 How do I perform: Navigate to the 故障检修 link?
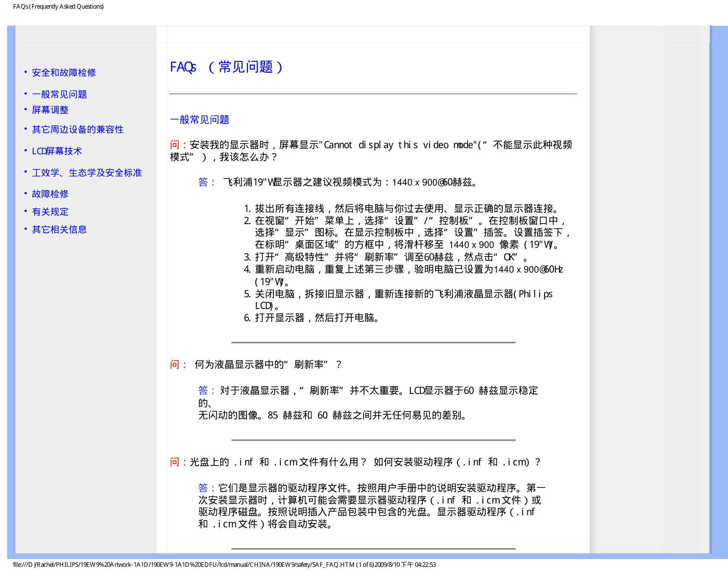coord(50,194)
